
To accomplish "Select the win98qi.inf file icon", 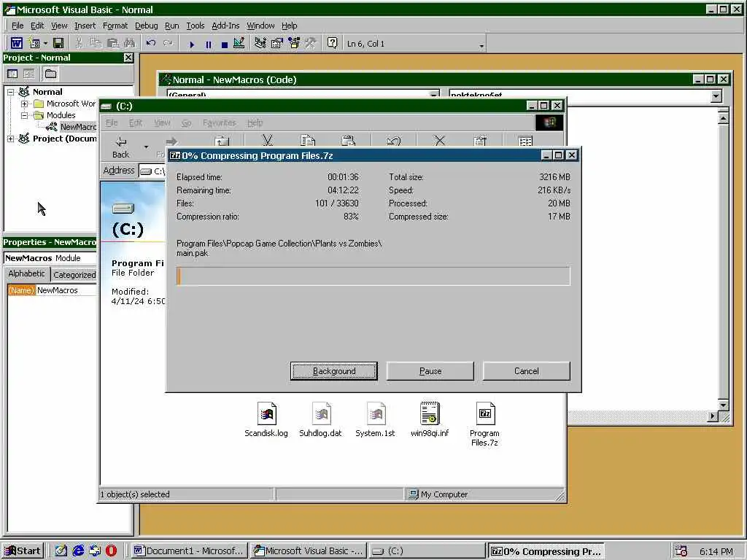I will [x=430, y=419].
